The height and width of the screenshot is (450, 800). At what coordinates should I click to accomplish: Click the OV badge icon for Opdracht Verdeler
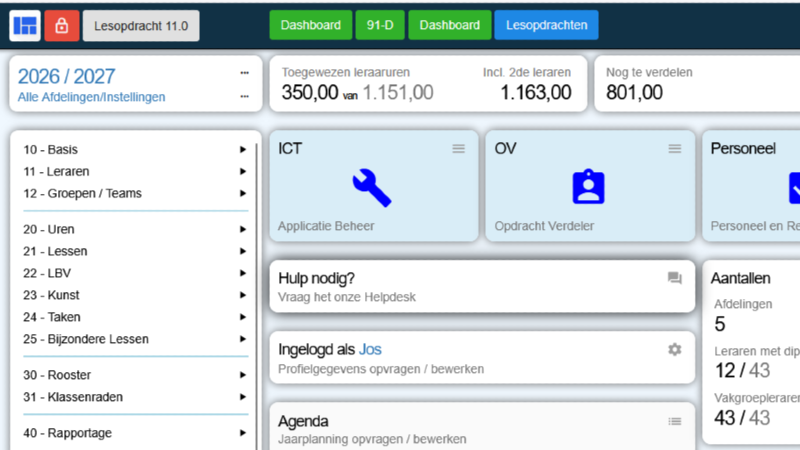(x=589, y=187)
